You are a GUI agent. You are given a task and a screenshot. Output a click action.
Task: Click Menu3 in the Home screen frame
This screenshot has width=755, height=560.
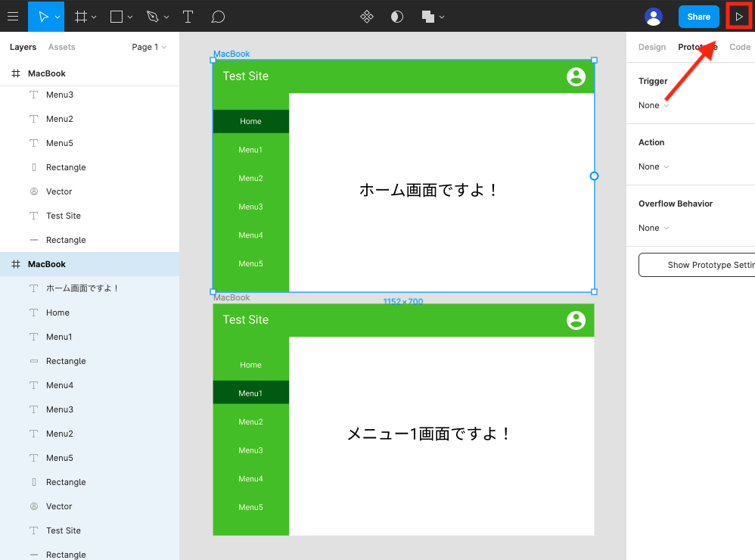251,207
